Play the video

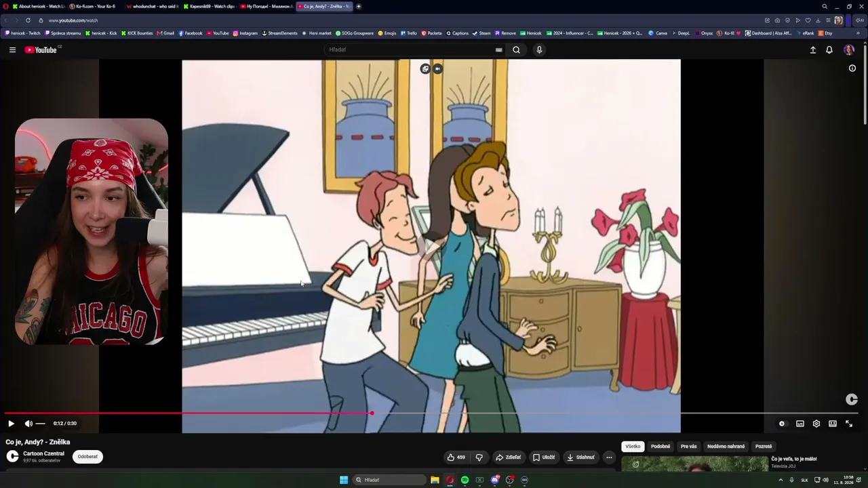pyautogui.click(x=11, y=424)
